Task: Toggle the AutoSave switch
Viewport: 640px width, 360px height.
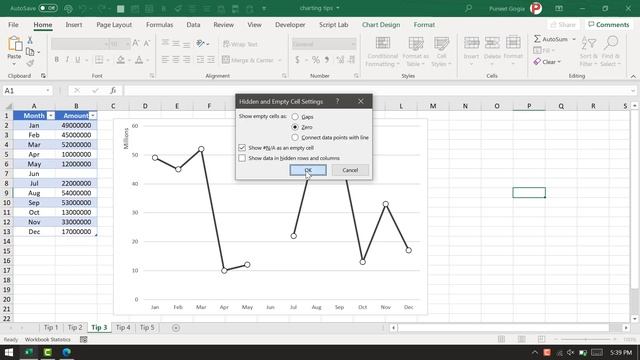Action: click(48, 8)
